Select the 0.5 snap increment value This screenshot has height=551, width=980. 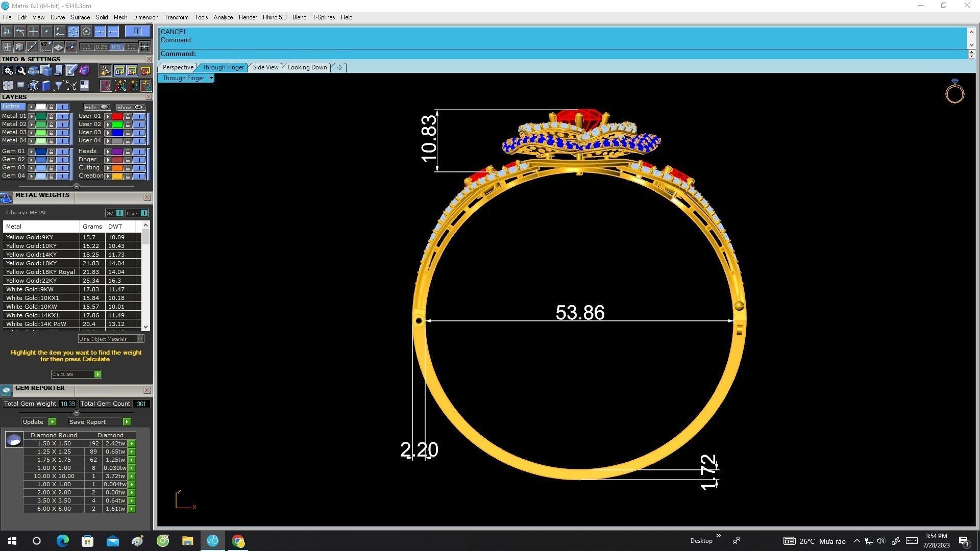[116, 47]
